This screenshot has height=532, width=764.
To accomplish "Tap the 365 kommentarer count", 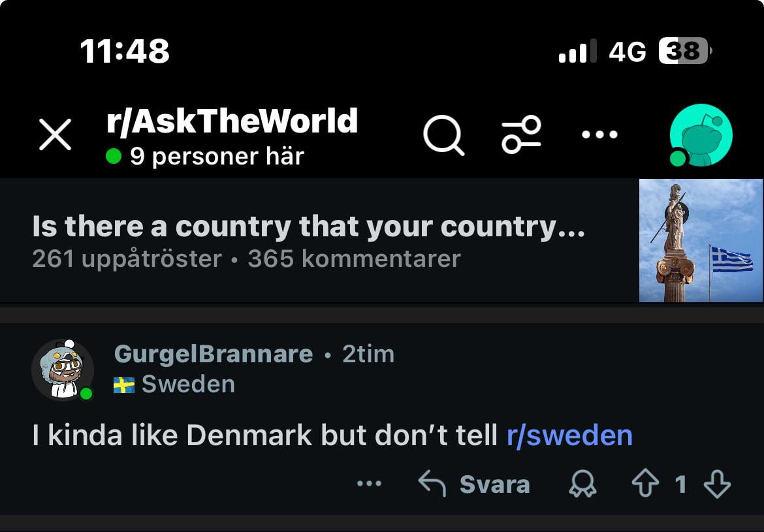I will pyautogui.click(x=354, y=258).
